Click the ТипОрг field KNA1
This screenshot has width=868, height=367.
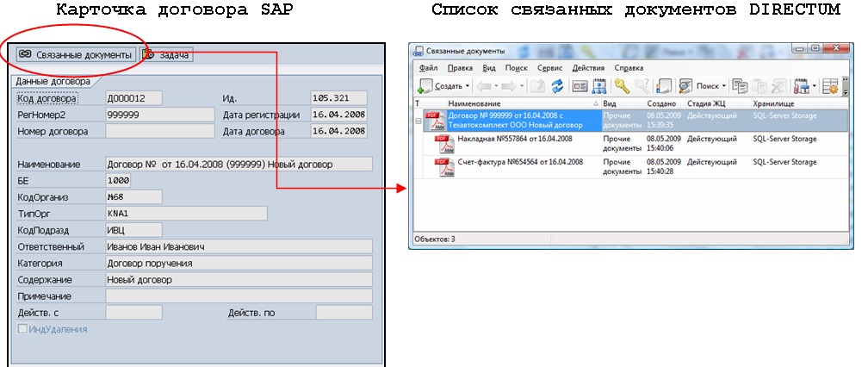186,214
